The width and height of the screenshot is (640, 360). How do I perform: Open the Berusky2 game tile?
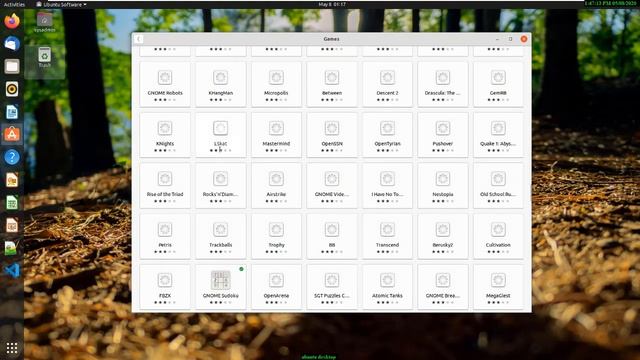coord(442,236)
